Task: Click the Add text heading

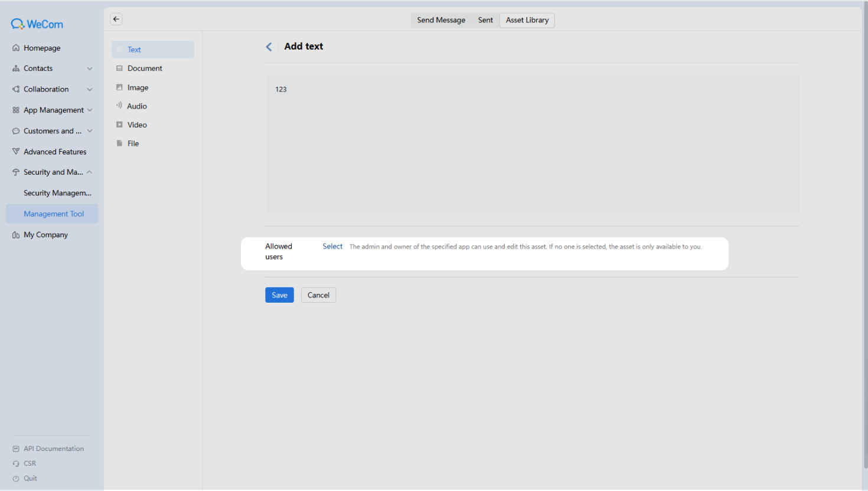Action: tap(304, 46)
